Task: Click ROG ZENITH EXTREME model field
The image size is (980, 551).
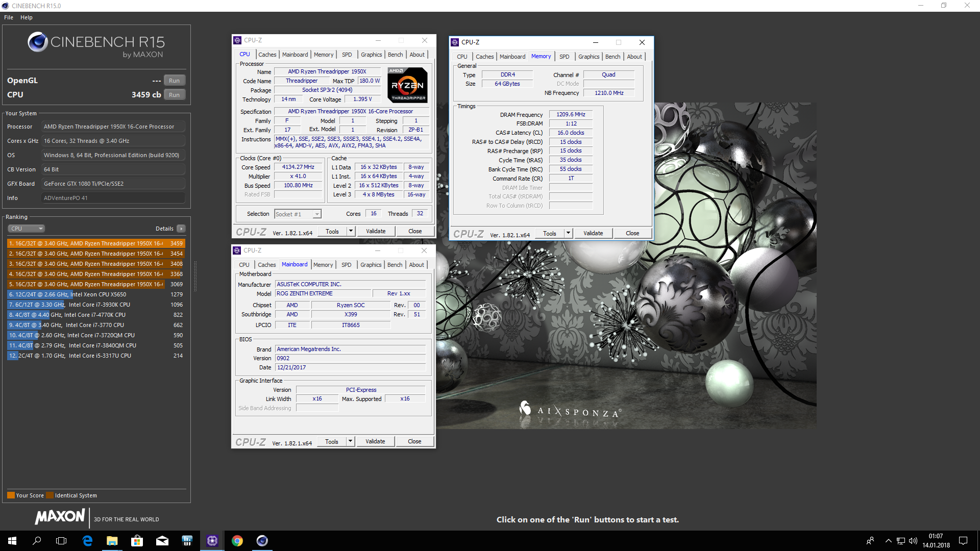Action: 323,294
